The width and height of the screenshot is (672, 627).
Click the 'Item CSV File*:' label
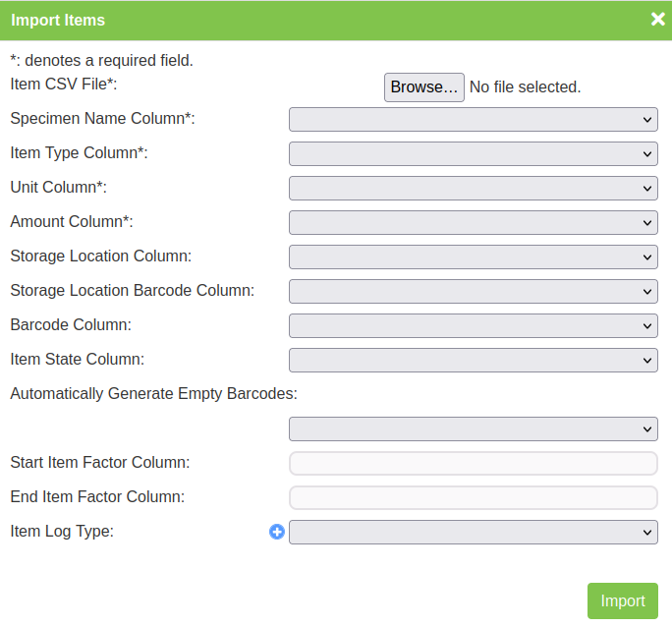(x=64, y=85)
